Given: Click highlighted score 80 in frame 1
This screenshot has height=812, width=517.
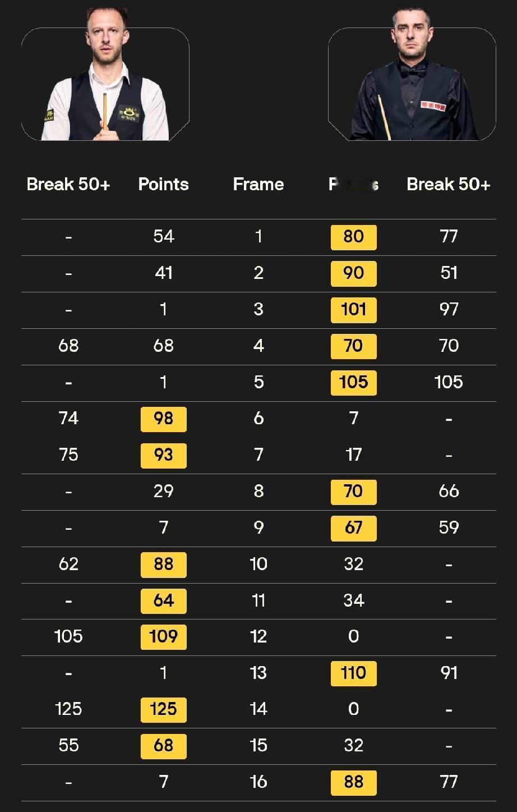Looking at the screenshot, I should (353, 237).
